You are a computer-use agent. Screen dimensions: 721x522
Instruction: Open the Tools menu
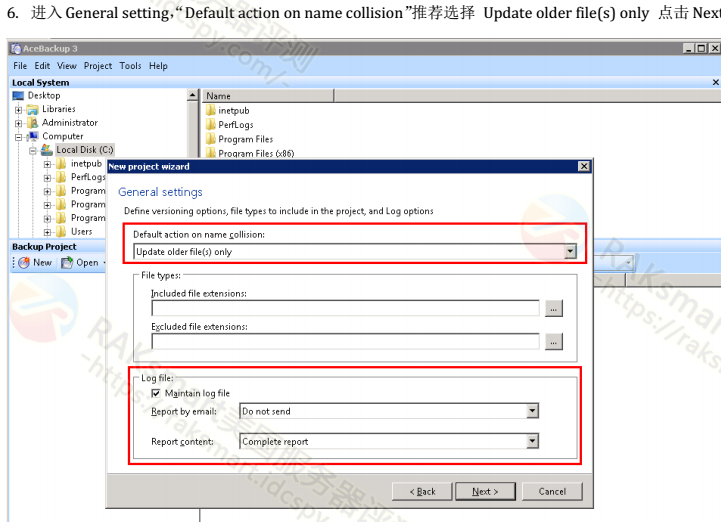pos(130,66)
